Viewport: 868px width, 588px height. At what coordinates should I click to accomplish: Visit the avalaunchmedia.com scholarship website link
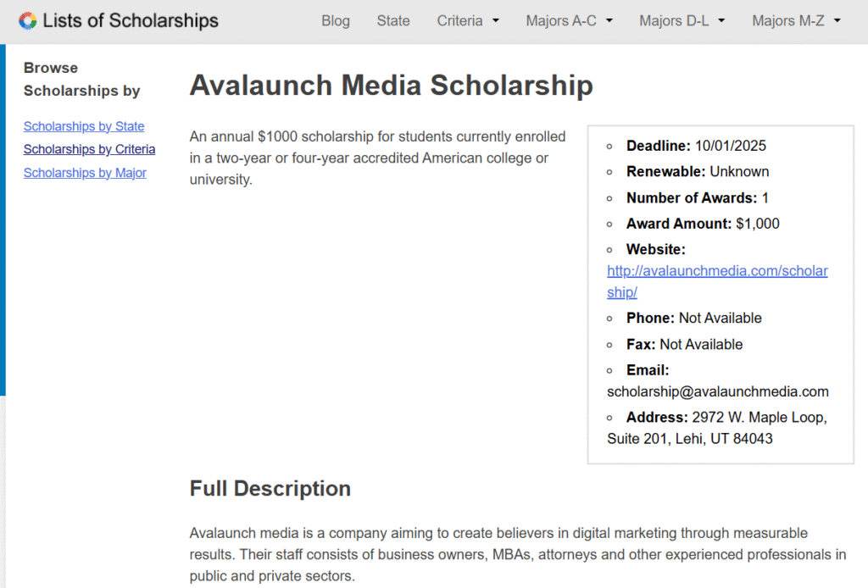[717, 281]
